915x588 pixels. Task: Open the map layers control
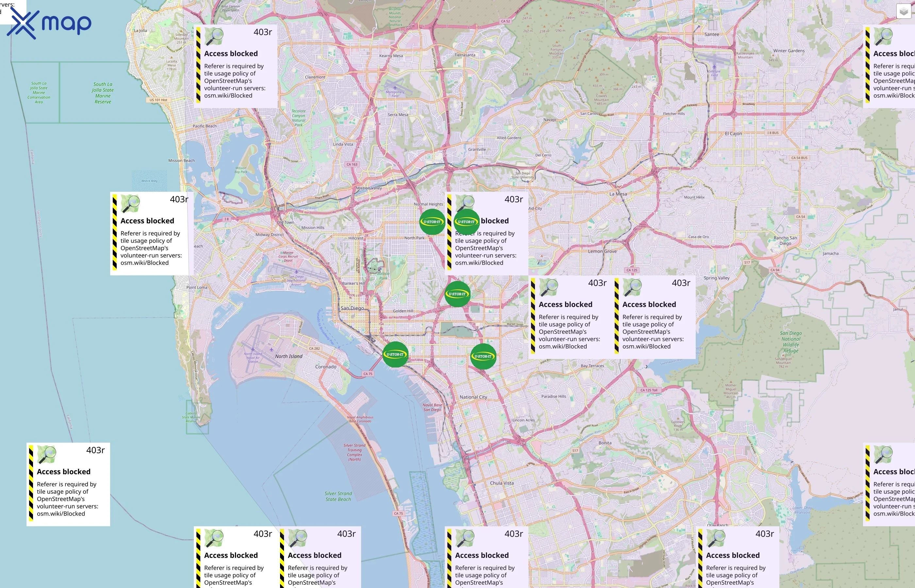pyautogui.click(x=904, y=11)
